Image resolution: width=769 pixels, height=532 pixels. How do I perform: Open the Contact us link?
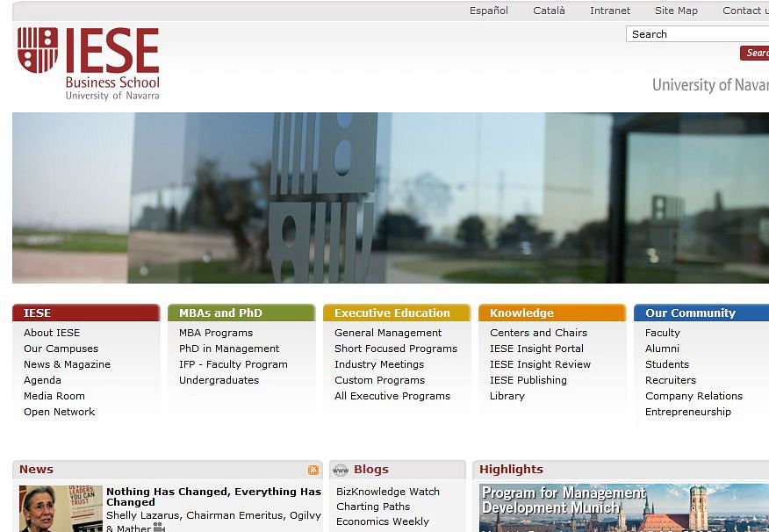745,11
